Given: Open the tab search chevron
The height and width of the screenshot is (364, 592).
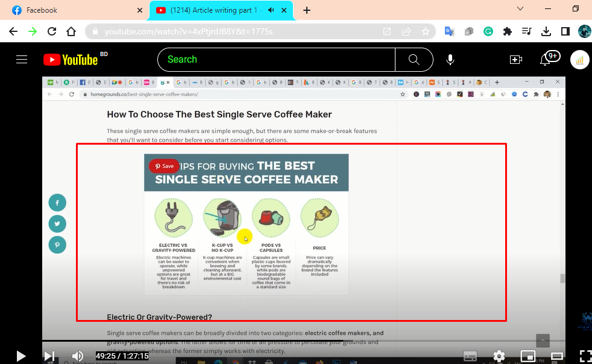Looking at the screenshot, I should coord(520,8).
